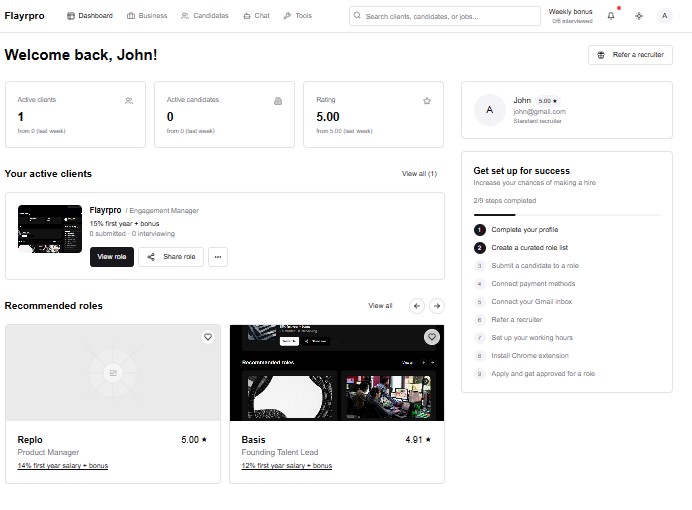
Task: Click the View role button
Action: pyautogui.click(x=112, y=257)
